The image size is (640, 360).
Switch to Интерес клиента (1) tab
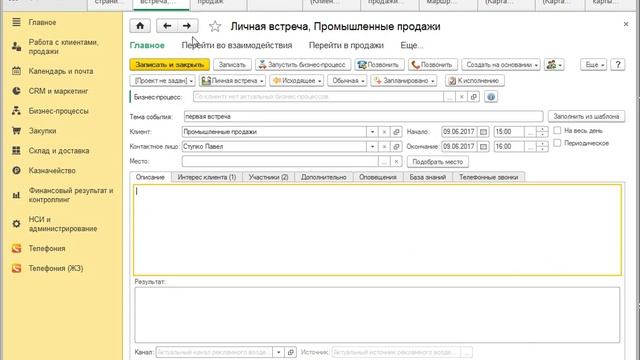207,177
